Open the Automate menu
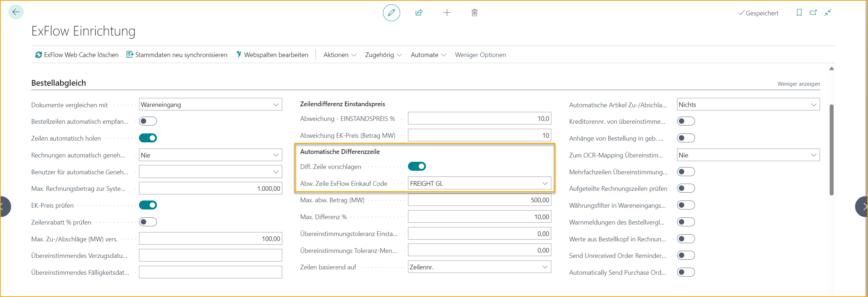 pyautogui.click(x=428, y=55)
